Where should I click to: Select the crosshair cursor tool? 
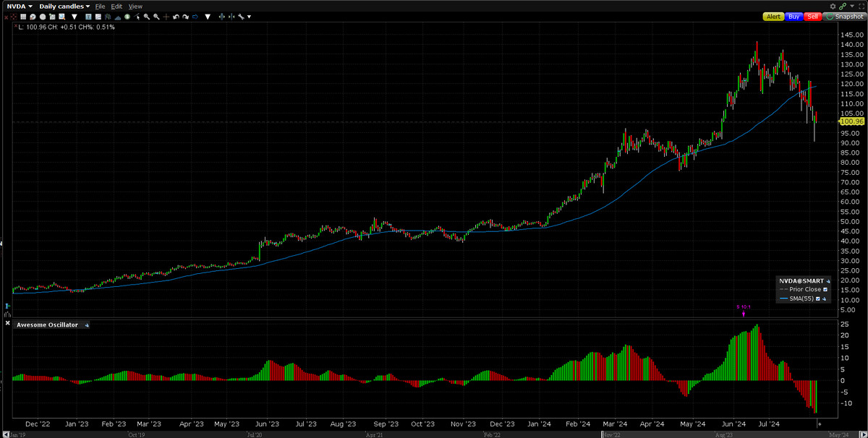(166, 16)
